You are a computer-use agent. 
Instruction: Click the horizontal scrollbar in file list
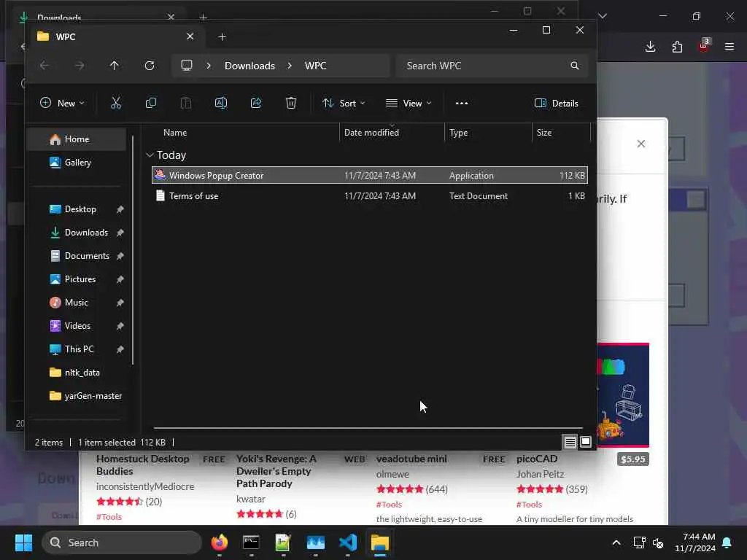click(368, 427)
